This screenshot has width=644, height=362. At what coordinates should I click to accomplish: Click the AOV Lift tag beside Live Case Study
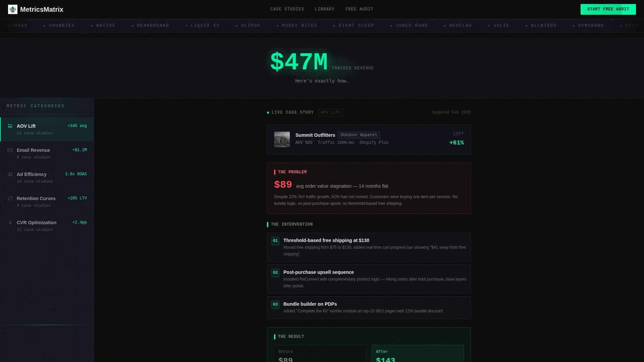331,113
